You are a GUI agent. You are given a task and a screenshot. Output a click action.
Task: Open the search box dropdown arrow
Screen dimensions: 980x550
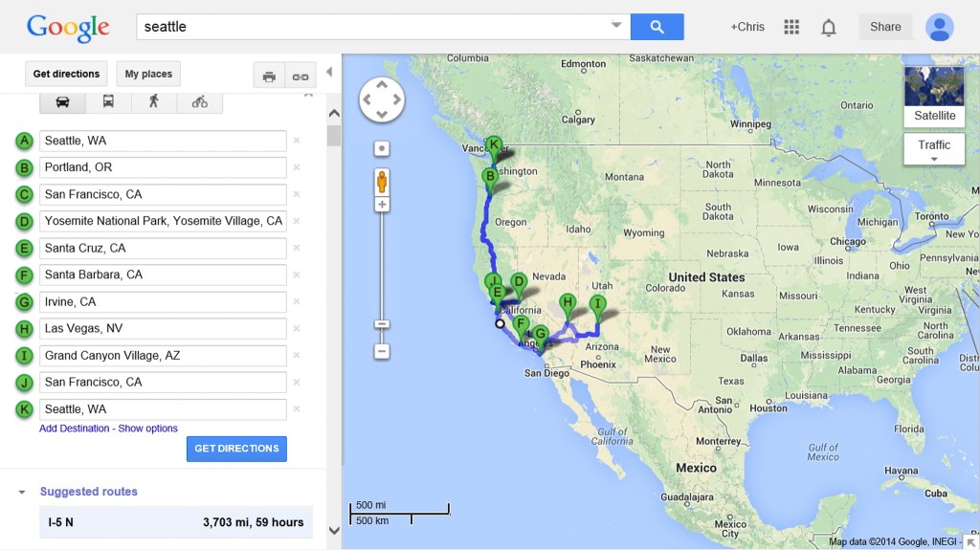click(x=617, y=26)
